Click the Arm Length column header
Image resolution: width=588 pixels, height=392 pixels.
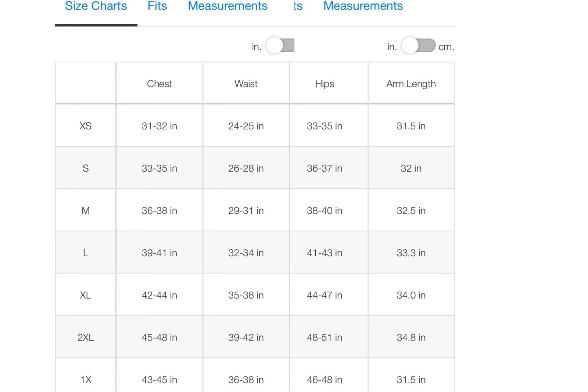[411, 84]
